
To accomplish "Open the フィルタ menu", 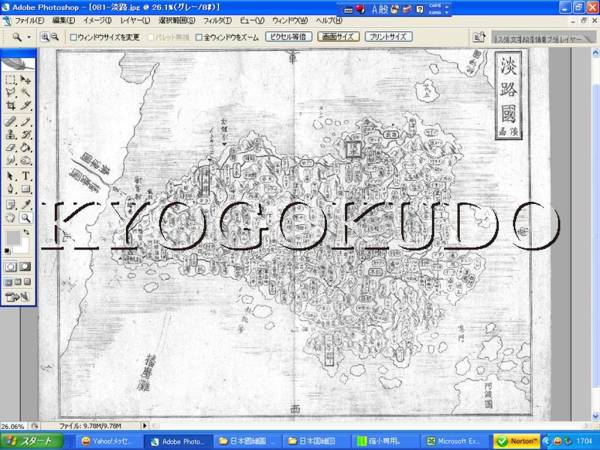I will (x=217, y=20).
